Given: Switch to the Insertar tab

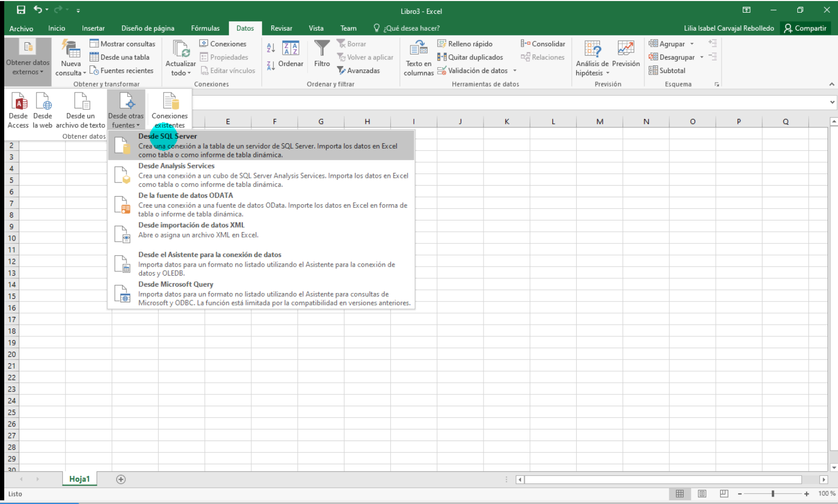Looking at the screenshot, I should [x=93, y=29].
